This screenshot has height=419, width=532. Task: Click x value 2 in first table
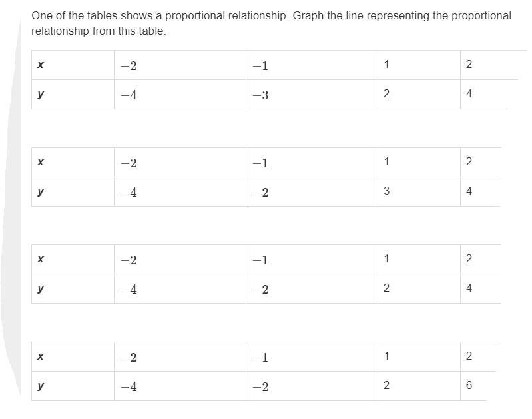pyautogui.click(x=469, y=64)
